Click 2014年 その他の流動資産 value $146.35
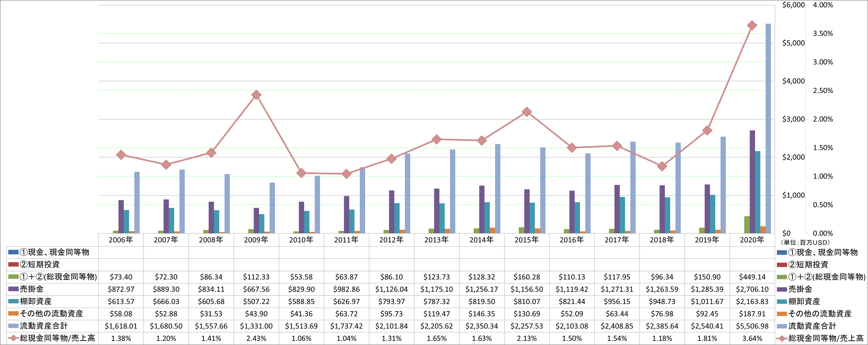Image resolution: width=868 pixels, height=345 pixels. [x=482, y=314]
